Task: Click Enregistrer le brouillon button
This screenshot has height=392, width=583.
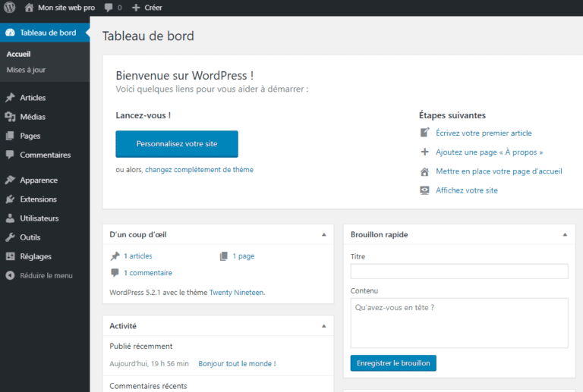Action: (393, 363)
